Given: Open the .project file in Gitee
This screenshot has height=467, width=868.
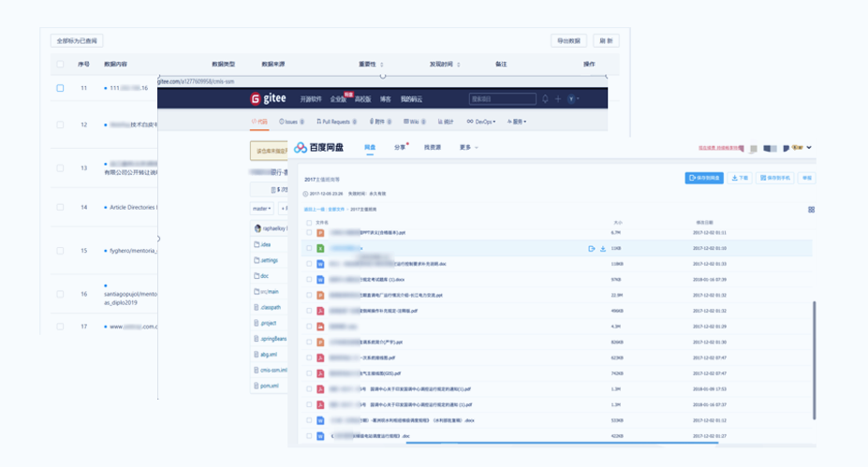Looking at the screenshot, I should pyautogui.click(x=265, y=323).
